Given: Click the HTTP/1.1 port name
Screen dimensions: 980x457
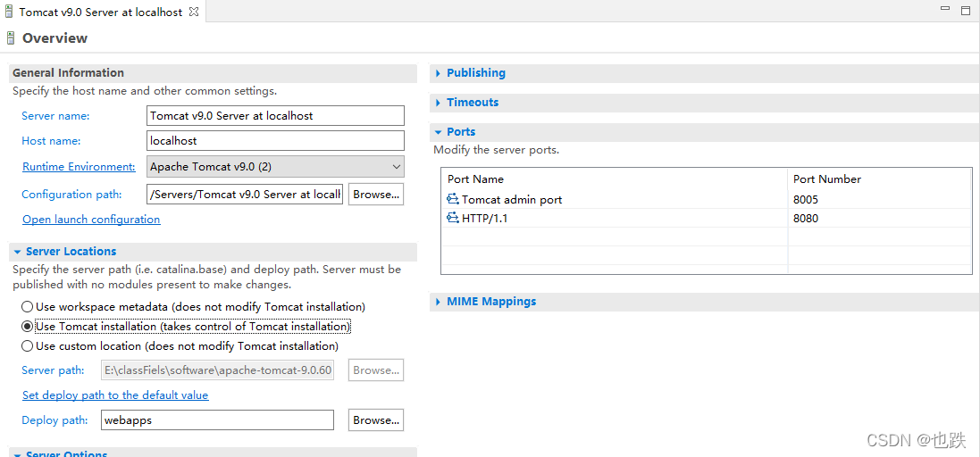Looking at the screenshot, I should click(485, 219).
